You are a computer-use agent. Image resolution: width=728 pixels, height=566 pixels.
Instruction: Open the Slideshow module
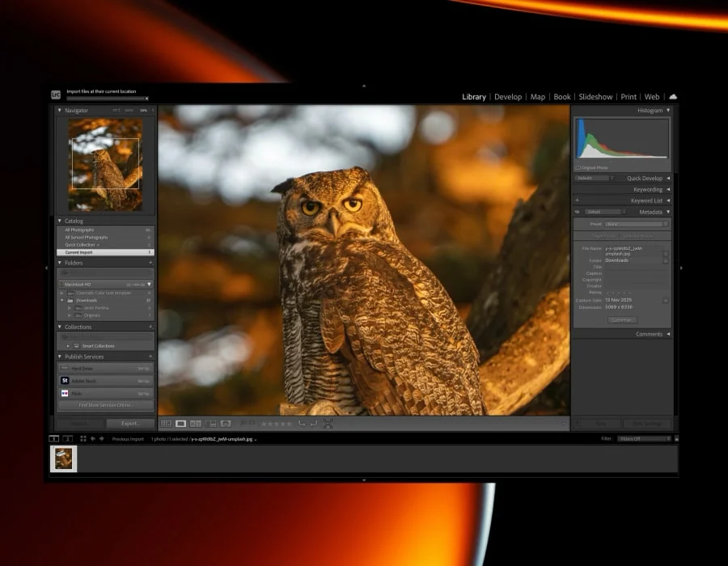(595, 96)
